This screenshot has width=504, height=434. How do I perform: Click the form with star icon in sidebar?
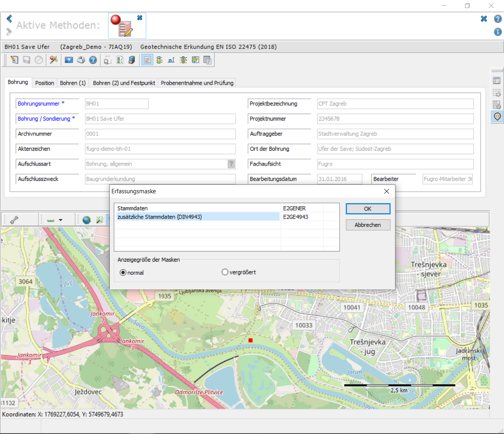[497, 93]
